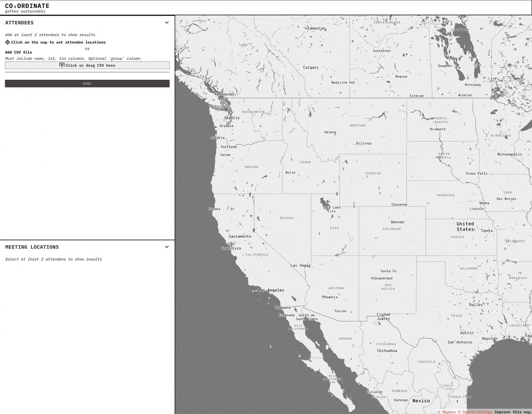The height and width of the screenshot is (414, 532).
Task: Select Los Angeles on the map
Action: (x=271, y=290)
